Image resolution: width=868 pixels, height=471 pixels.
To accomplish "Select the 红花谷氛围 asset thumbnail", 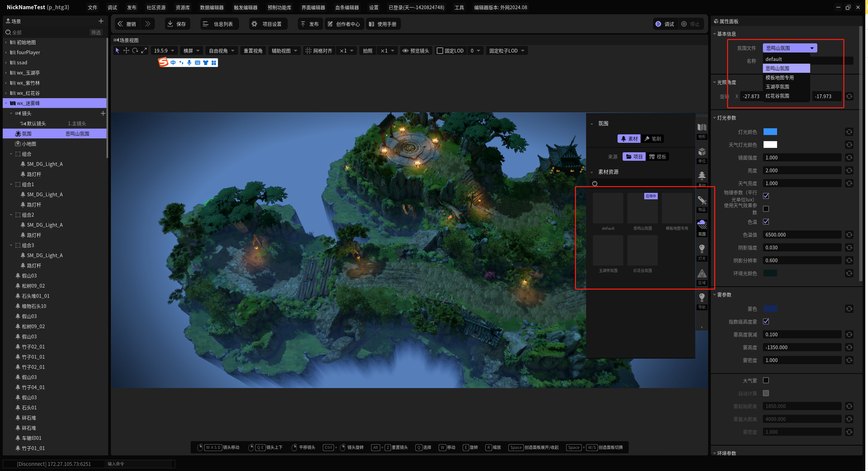I will click(x=642, y=251).
